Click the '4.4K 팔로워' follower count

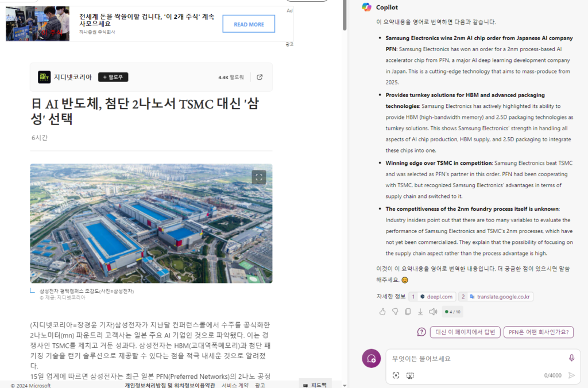[231, 77]
